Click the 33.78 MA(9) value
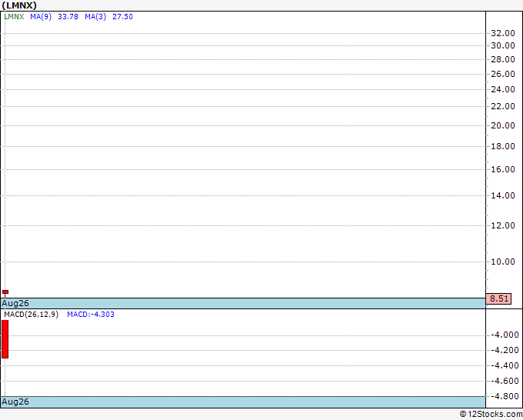The width and height of the screenshot is (523, 420). (x=68, y=17)
